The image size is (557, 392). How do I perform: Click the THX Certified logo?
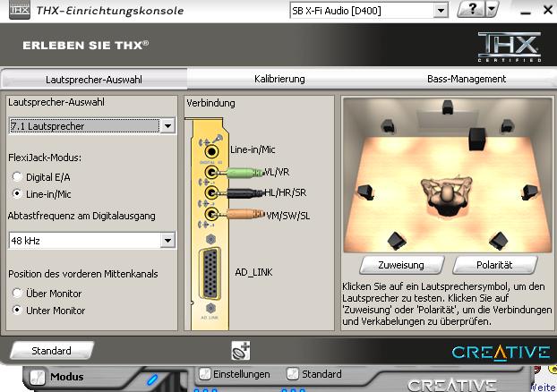click(510, 47)
